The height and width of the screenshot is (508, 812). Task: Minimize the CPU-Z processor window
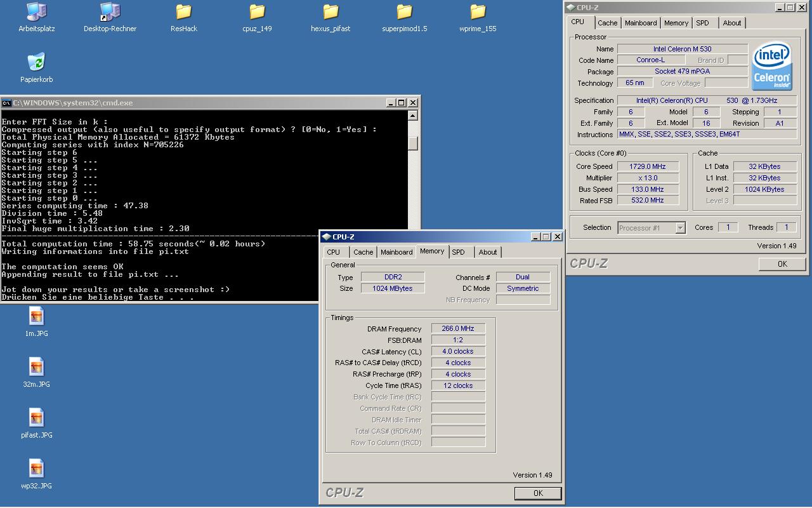(x=780, y=8)
